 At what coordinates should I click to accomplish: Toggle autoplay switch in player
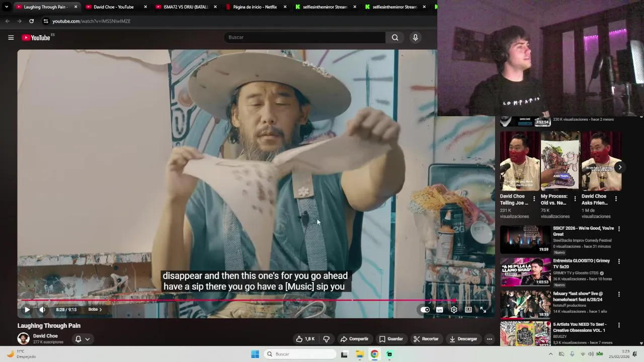(x=425, y=310)
